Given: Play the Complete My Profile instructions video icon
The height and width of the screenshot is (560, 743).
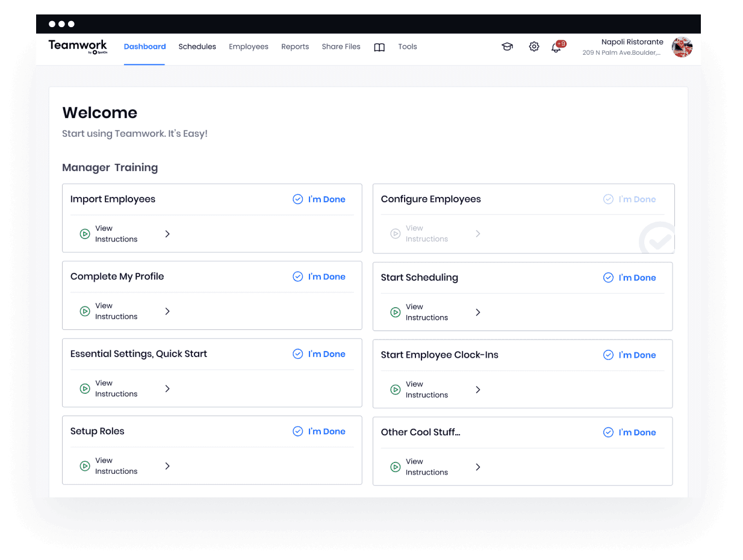Looking at the screenshot, I should pos(85,311).
